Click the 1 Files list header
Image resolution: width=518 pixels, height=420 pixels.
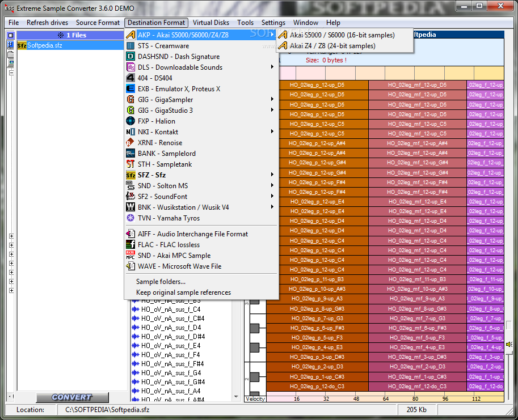point(71,35)
